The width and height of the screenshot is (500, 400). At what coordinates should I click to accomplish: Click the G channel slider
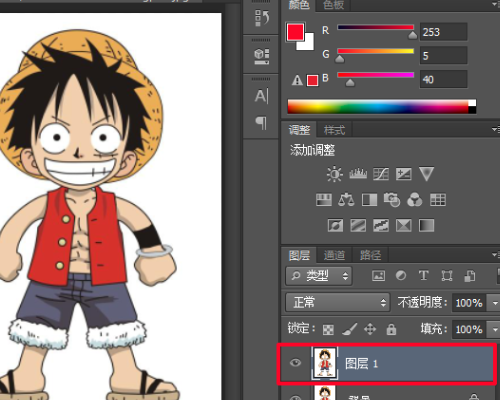[x=376, y=51]
